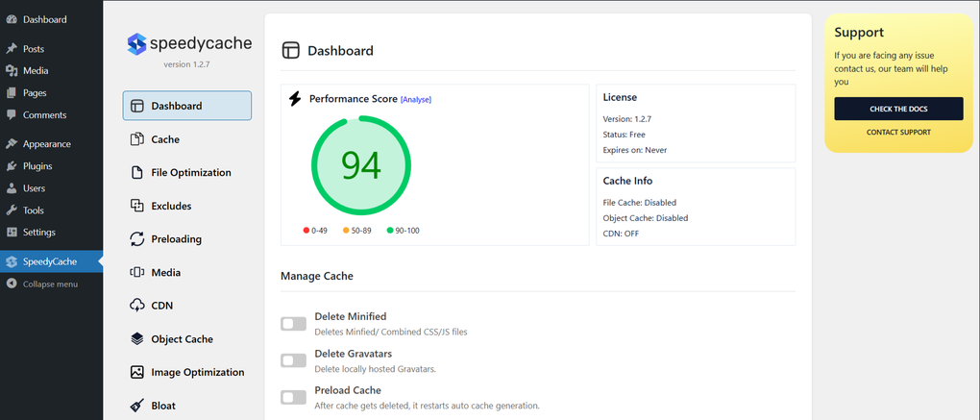Click the Check the Docs button
The width and height of the screenshot is (980, 420).
898,109
